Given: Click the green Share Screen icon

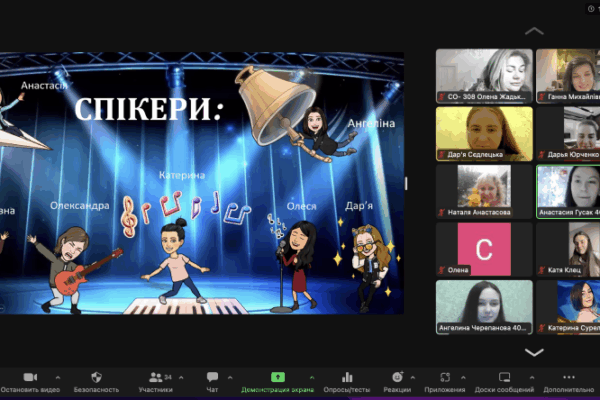Looking at the screenshot, I should [278, 376].
